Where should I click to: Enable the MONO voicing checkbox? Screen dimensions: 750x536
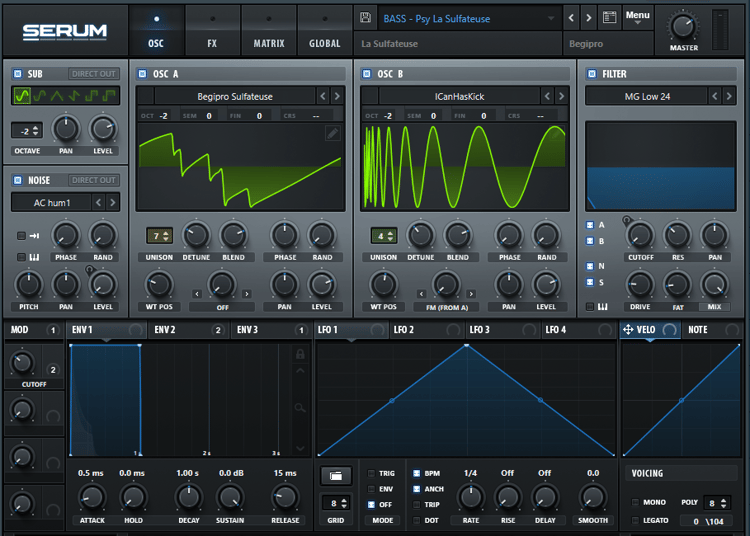coord(635,502)
